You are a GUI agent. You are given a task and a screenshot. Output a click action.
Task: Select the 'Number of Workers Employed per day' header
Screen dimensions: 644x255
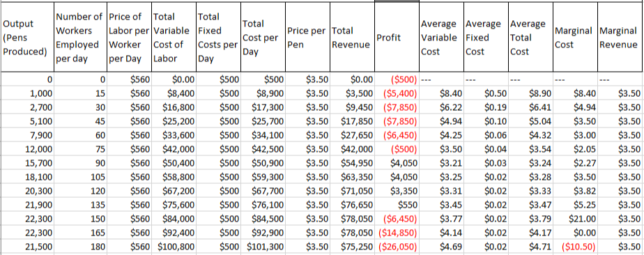click(x=81, y=37)
